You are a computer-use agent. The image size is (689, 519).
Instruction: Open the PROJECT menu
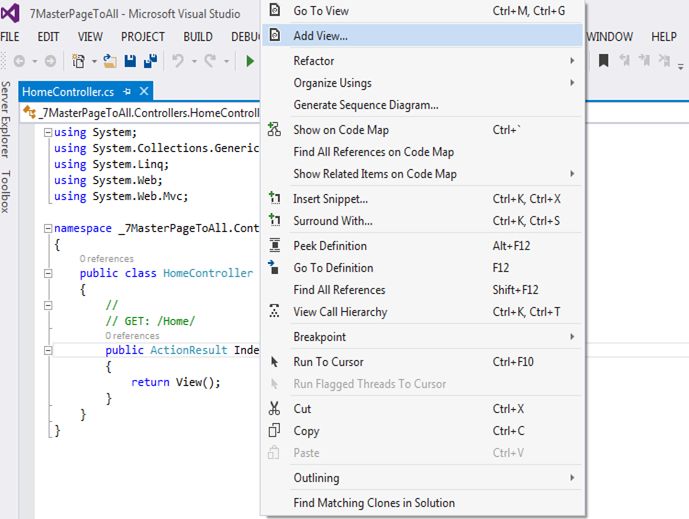143,37
